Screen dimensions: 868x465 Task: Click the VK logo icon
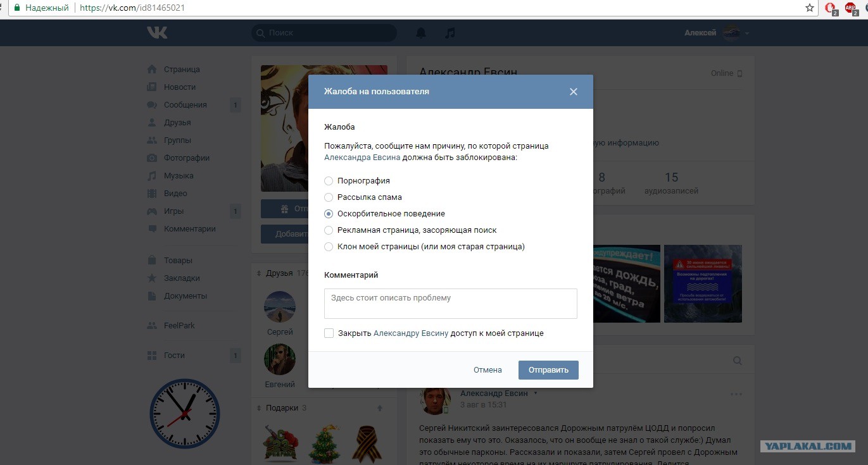(x=157, y=32)
